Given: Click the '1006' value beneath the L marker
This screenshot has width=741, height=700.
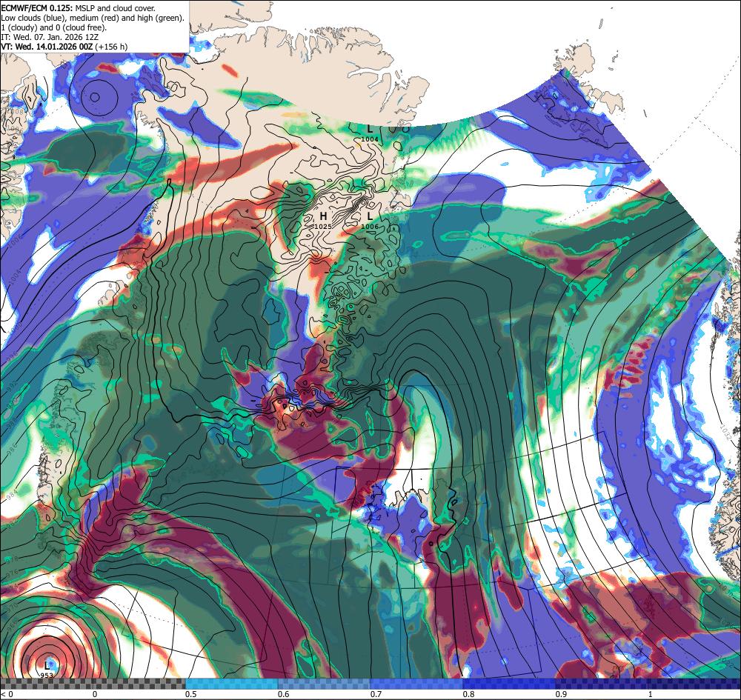Looking at the screenshot, I should pyautogui.click(x=370, y=226).
